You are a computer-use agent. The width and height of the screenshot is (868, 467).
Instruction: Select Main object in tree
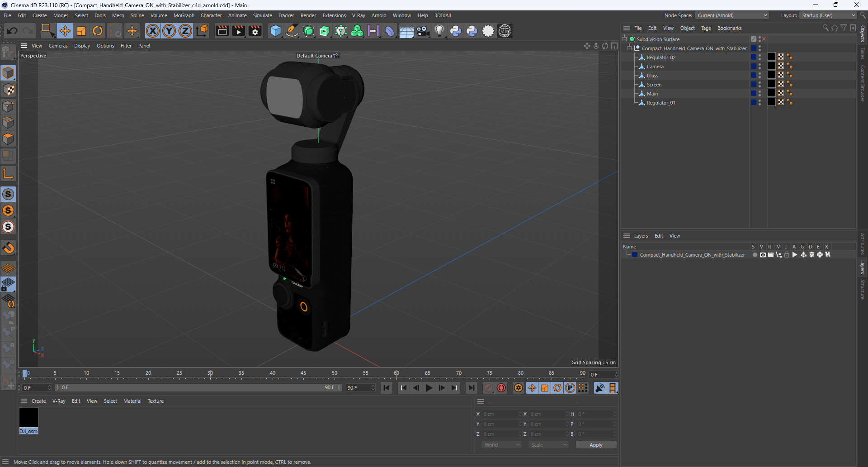click(652, 94)
